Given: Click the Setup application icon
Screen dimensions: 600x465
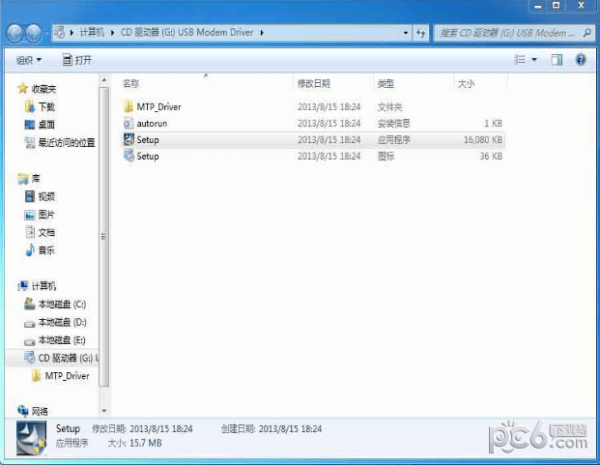Looking at the screenshot, I should [x=129, y=140].
